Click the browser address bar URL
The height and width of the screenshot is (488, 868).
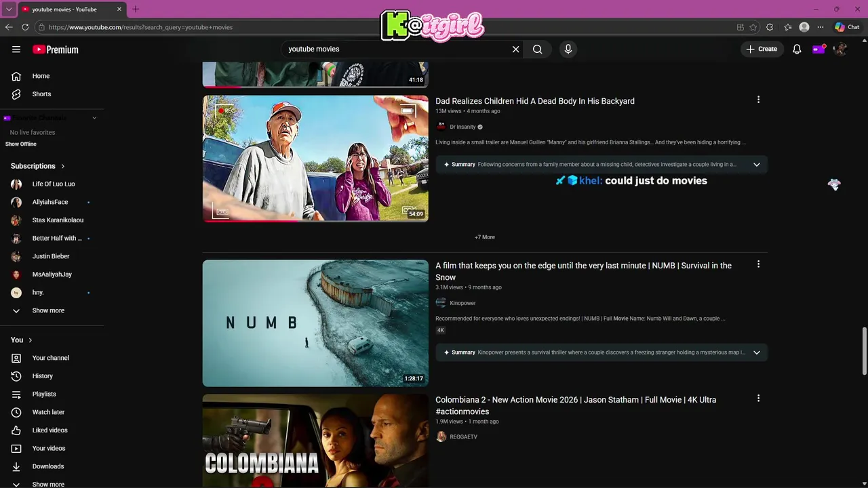140,27
